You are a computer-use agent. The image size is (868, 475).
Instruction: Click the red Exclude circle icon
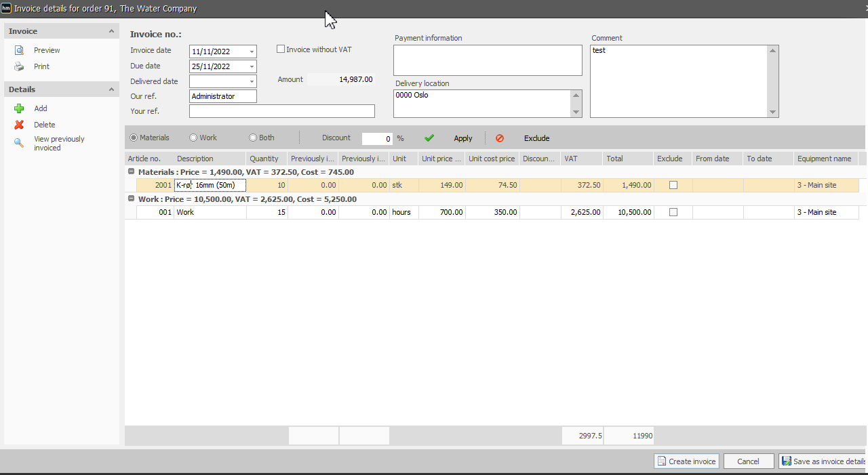(500, 138)
